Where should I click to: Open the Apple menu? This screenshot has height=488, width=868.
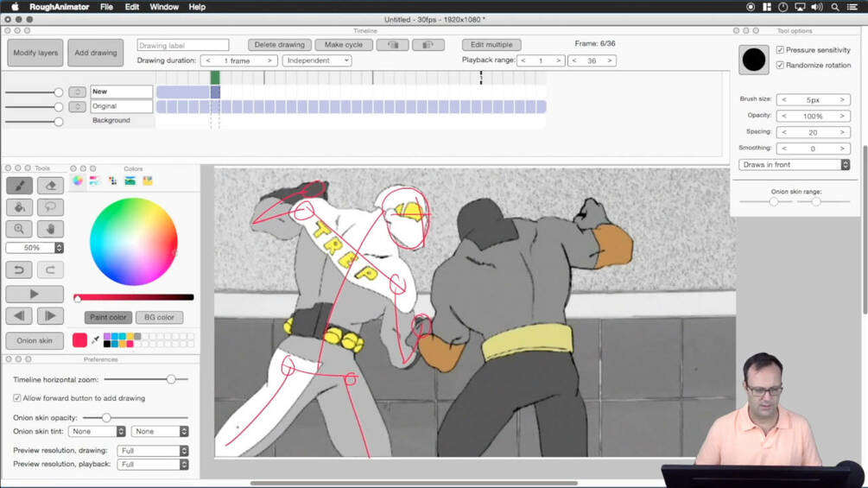[15, 7]
